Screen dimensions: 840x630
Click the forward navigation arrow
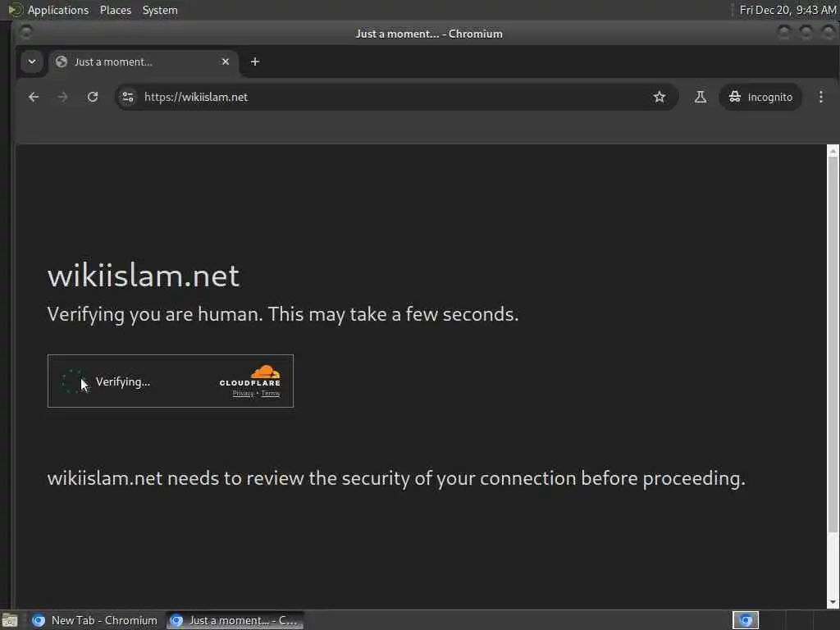pos(62,97)
